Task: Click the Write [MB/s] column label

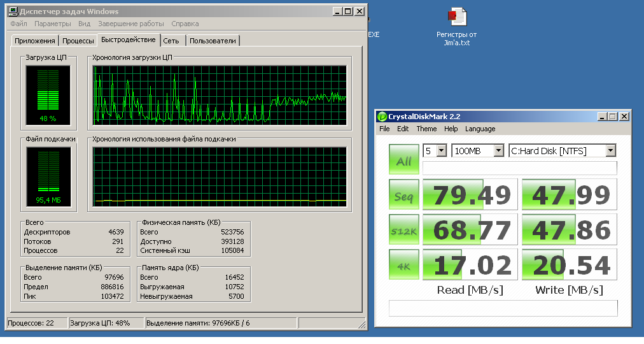Action: point(570,290)
